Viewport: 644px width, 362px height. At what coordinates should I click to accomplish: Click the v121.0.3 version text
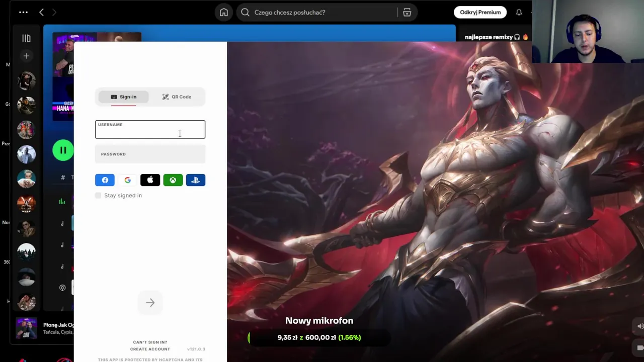(x=196, y=349)
